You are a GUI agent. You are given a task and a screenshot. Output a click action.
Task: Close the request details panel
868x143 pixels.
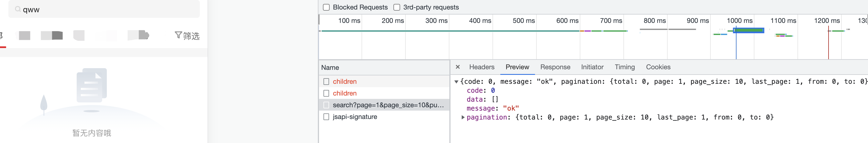(x=458, y=67)
